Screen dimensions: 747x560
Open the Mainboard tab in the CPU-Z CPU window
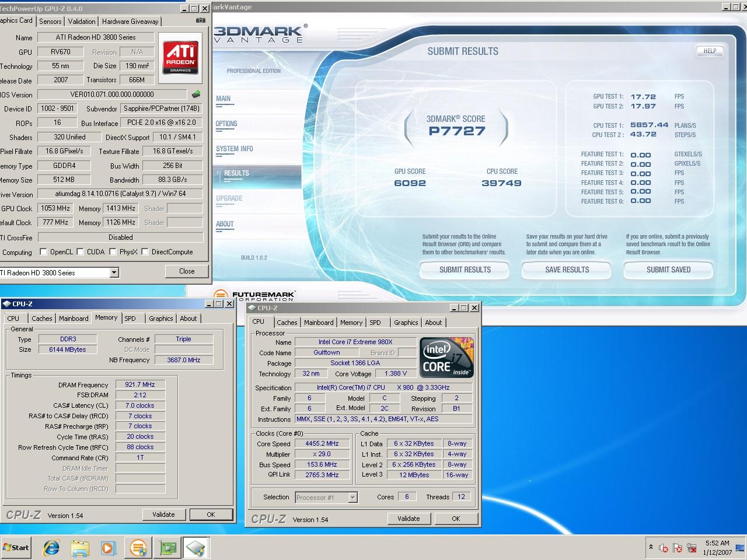coord(319,322)
